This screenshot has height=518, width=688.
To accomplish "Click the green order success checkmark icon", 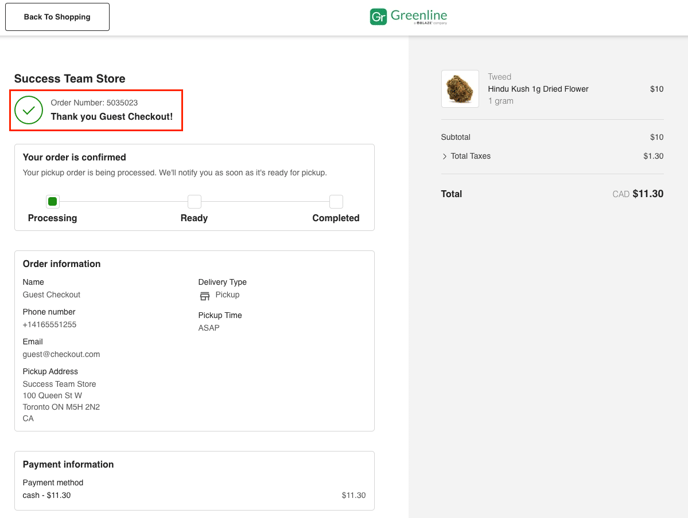I will (x=29, y=110).
